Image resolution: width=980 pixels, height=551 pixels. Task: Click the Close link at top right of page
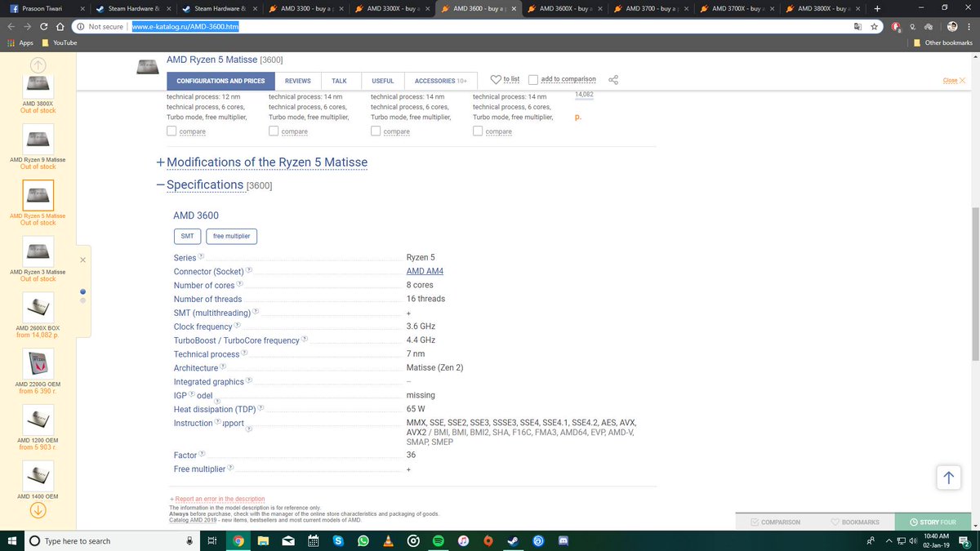click(x=954, y=80)
